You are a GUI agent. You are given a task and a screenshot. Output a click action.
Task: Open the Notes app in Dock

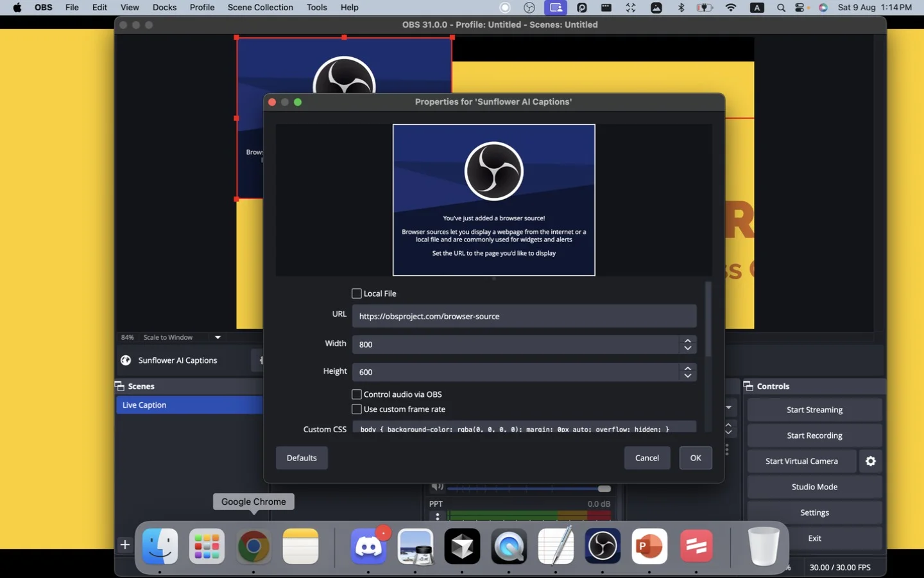coord(300,547)
